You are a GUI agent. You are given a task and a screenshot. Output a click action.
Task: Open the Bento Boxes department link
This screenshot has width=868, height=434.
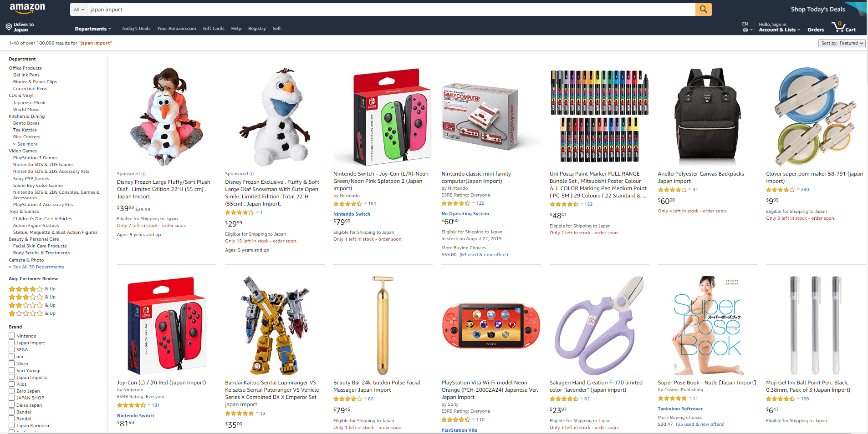[26, 123]
